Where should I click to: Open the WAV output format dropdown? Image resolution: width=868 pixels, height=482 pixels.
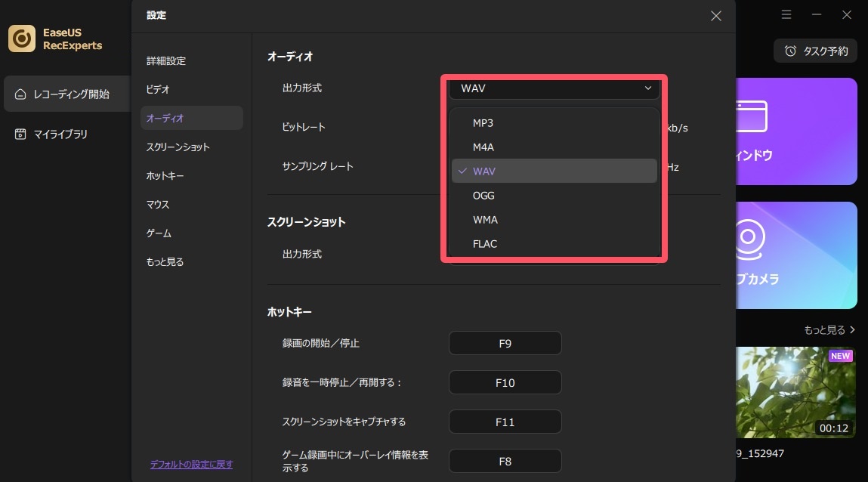point(554,88)
